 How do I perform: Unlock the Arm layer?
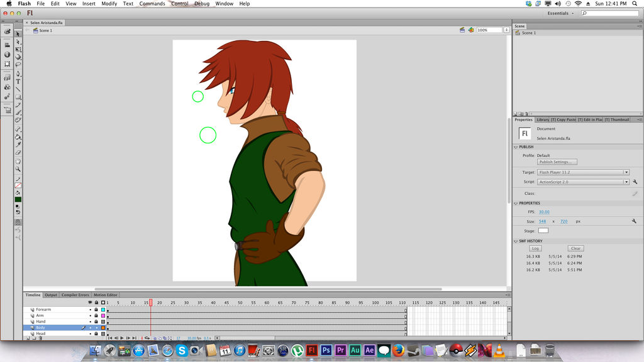click(96, 315)
